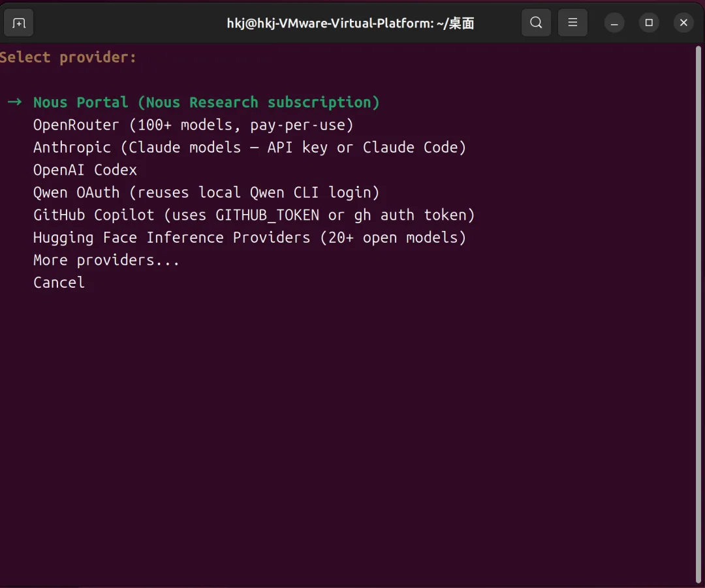The image size is (705, 588).
Task: Open a new terminal tab
Action: pyautogui.click(x=18, y=22)
